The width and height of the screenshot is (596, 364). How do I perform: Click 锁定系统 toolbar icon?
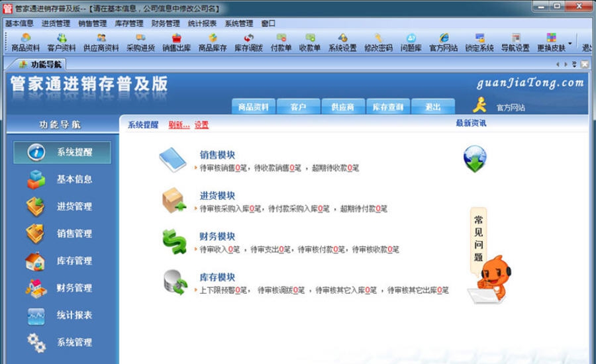click(479, 42)
